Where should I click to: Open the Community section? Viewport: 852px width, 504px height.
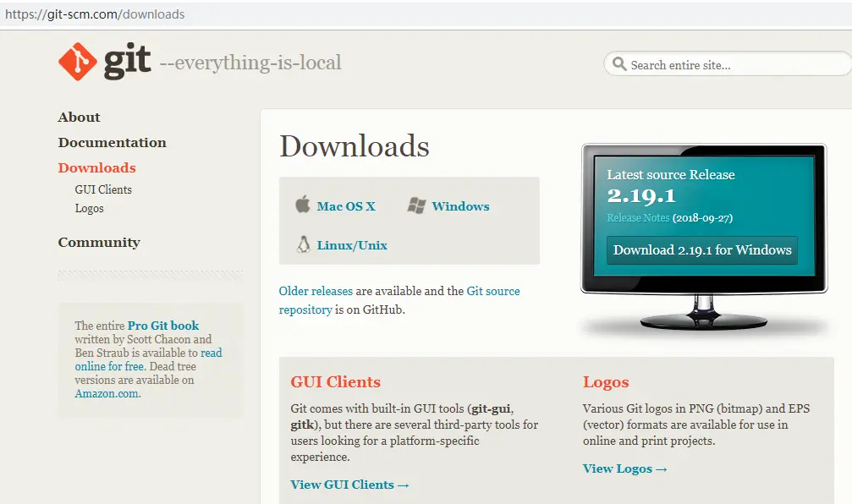click(x=99, y=242)
